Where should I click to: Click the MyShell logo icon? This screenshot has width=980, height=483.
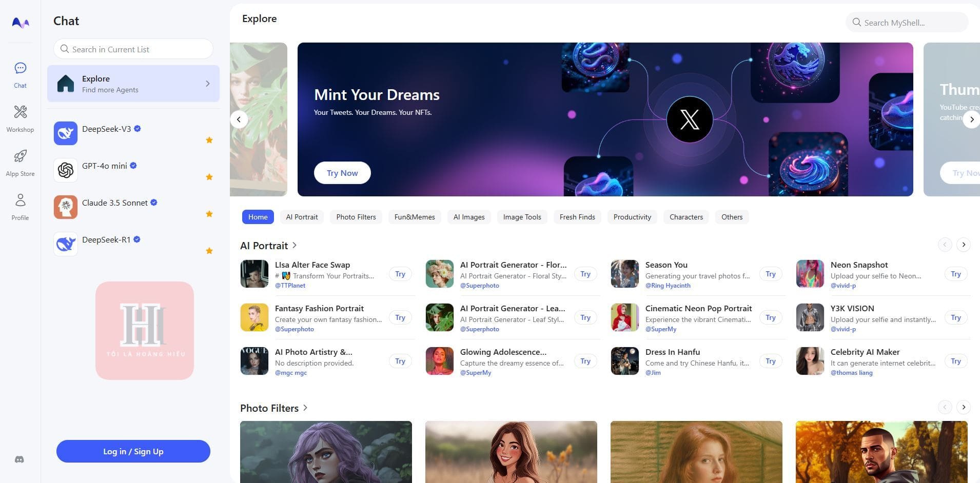(21, 23)
